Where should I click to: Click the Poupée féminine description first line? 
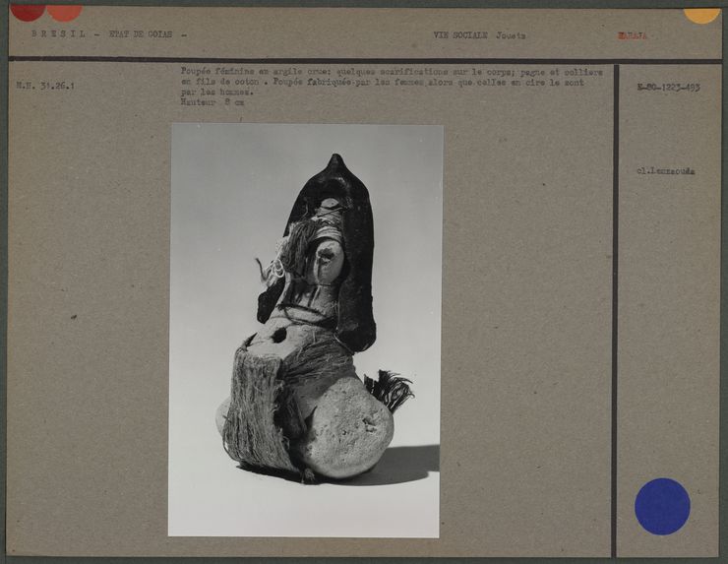[384, 72]
